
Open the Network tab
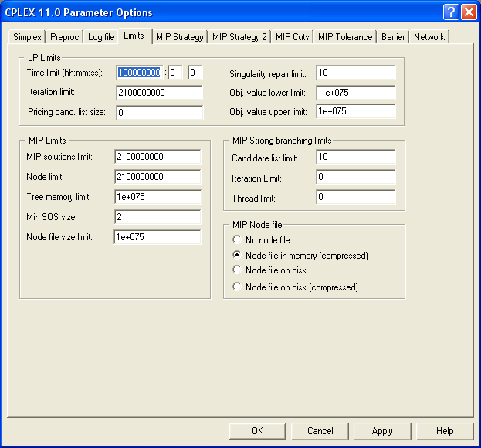coord(429,37)
